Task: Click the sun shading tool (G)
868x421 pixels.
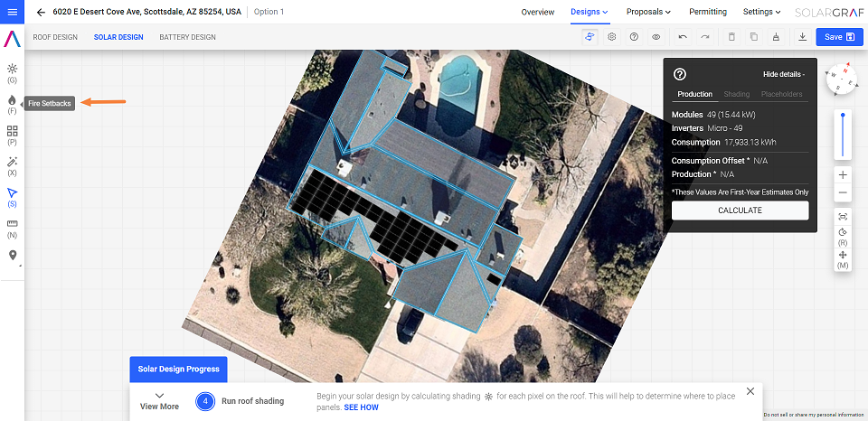Action: click(x=13, y=69)
